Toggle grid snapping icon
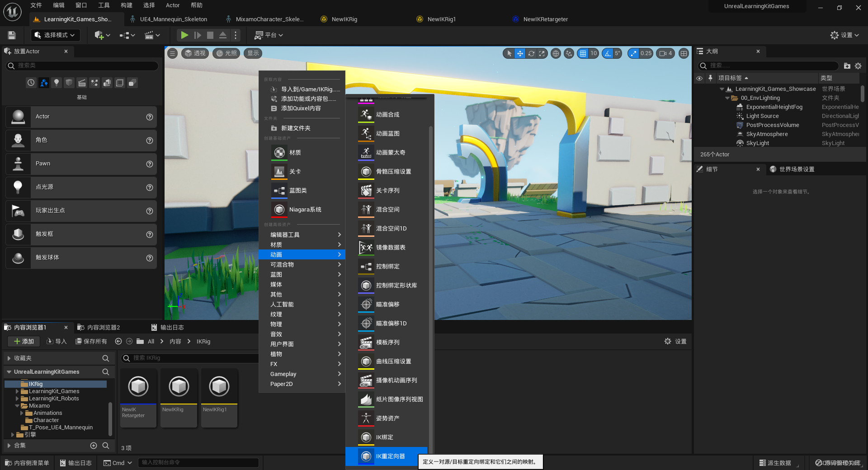868x470 pixels. pyautogui.click(x=583, y=53)
